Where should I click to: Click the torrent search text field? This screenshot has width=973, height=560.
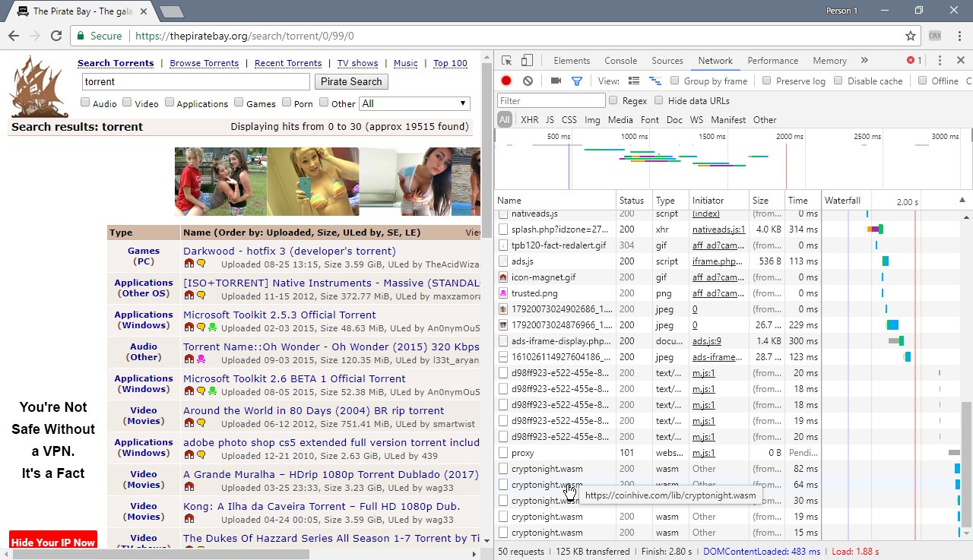(196, 81)
